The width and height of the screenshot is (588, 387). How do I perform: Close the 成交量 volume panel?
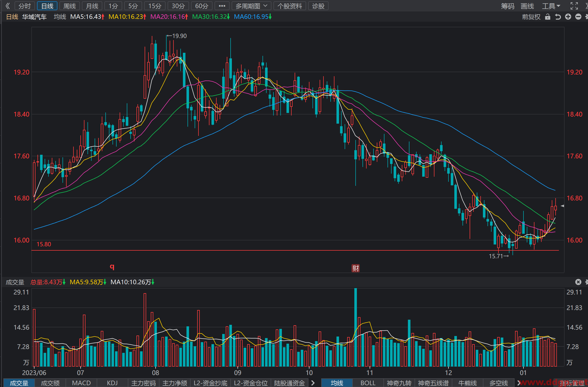pos(578,282)
